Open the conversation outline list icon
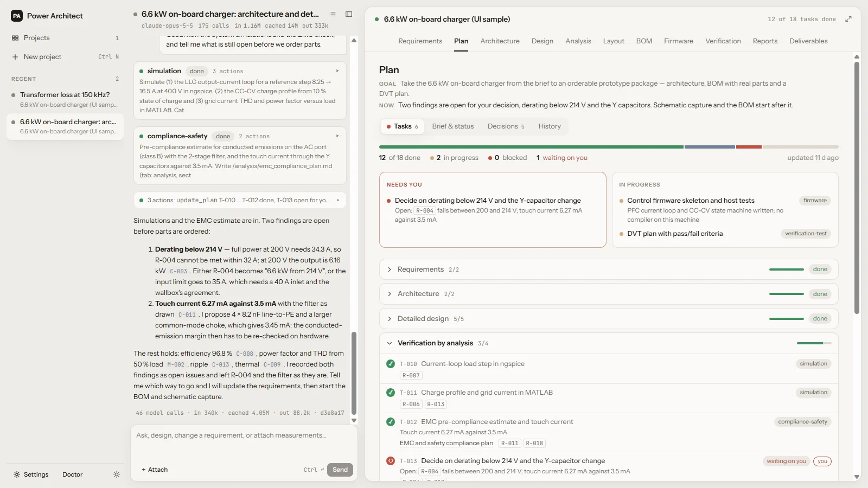 pos(333,14)
